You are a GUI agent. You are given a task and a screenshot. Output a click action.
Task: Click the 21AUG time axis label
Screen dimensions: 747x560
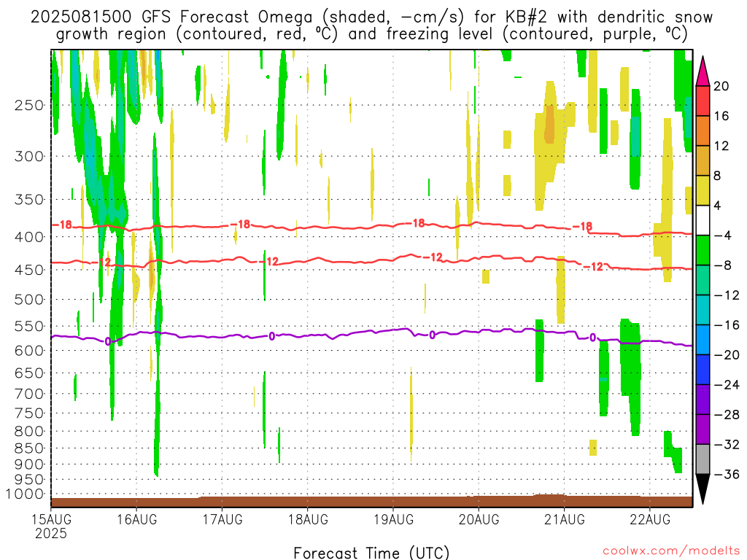(565, 519)
